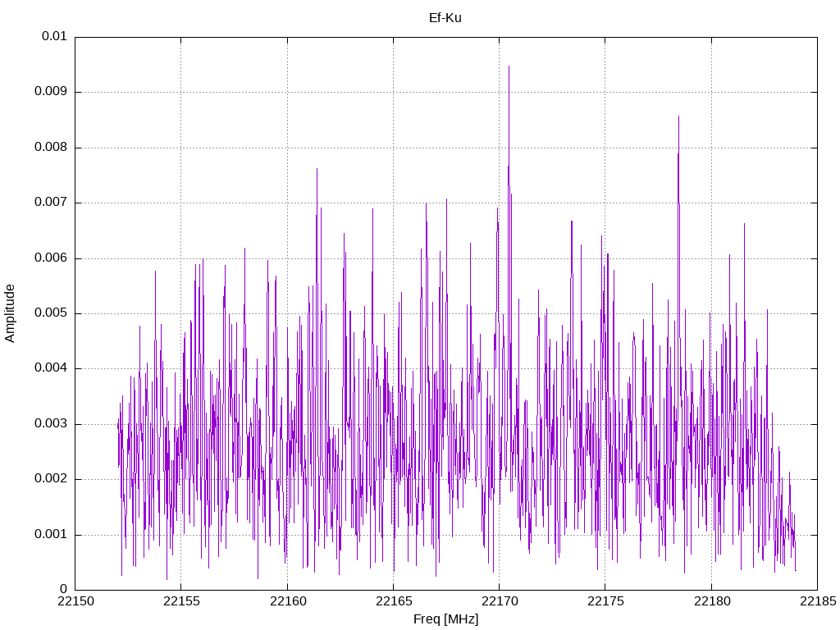Click the x-axis value 22150
This screenshot has width=840, height=630.
(75, 601)
